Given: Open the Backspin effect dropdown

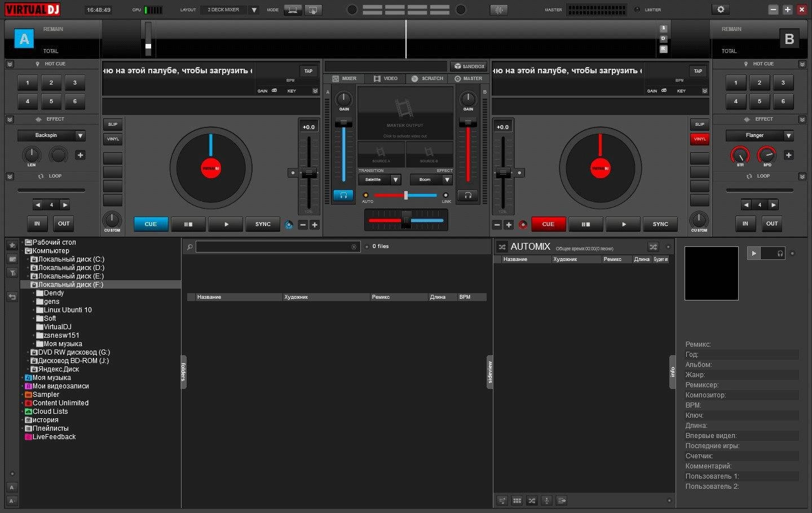Looking at the screenshot, I should click(x=80, y=135).
